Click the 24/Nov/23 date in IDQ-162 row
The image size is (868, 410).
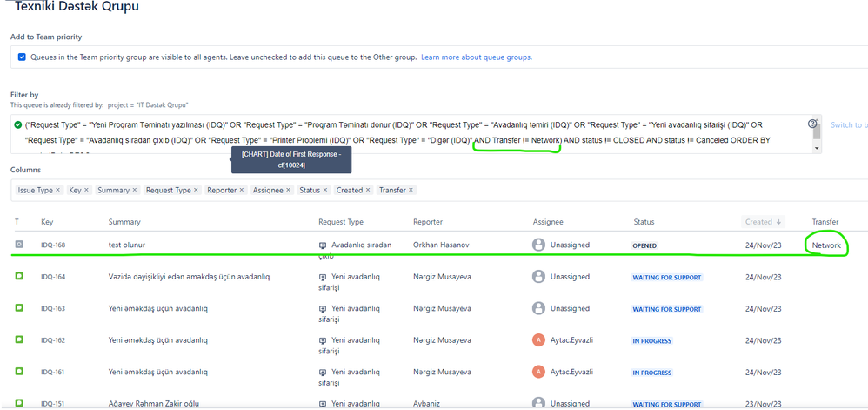click(x=763, y=340)
